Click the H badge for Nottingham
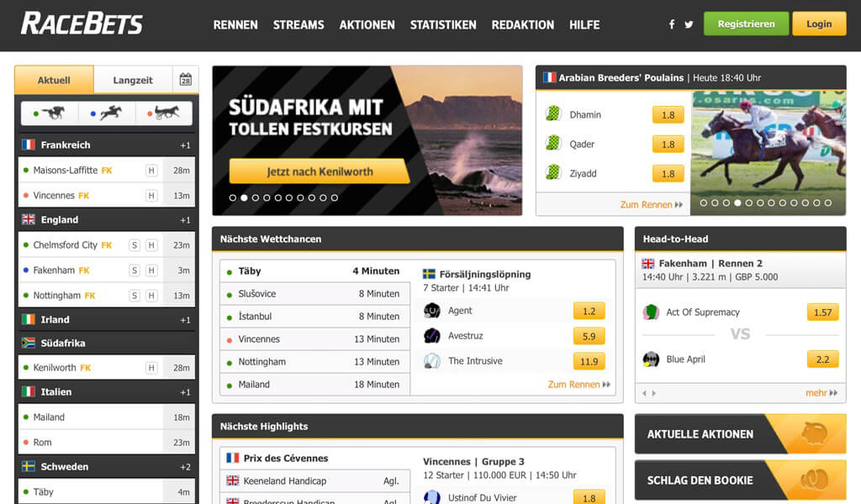This screenshot has height=504, width=861. pos(151,296)
